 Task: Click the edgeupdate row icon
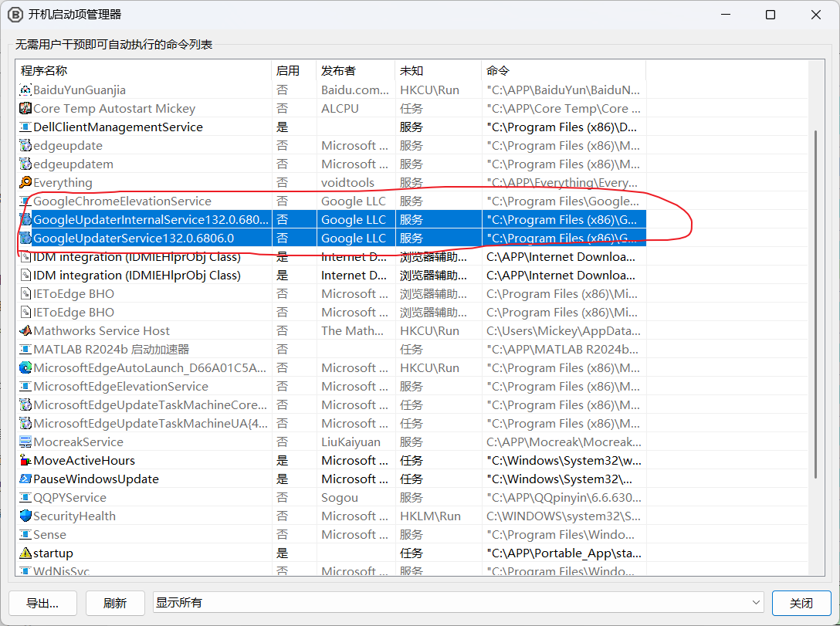[x=25, y=146]
